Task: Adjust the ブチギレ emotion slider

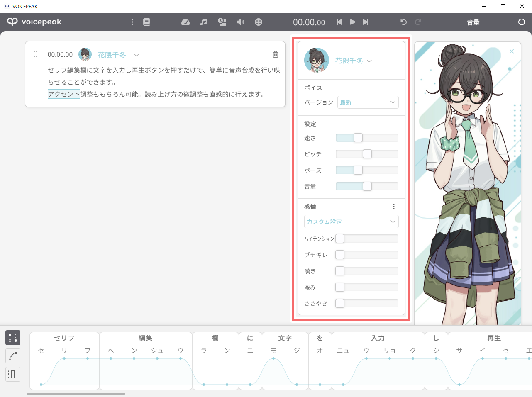Action: tap(367, 255)
